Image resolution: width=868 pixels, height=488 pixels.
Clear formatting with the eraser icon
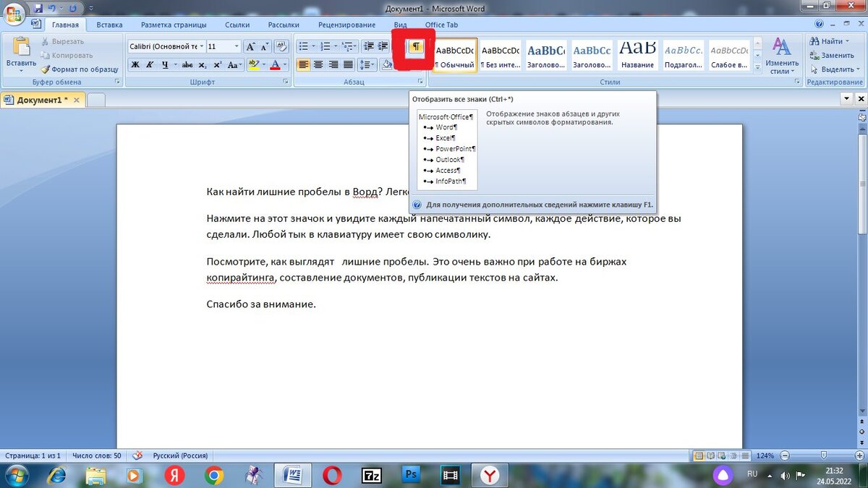(x=282, y=46)
